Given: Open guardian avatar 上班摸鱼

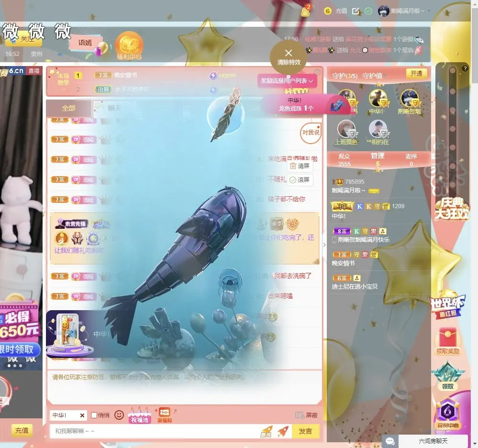Looking at the screenshot, I should (x=346, y=129).
